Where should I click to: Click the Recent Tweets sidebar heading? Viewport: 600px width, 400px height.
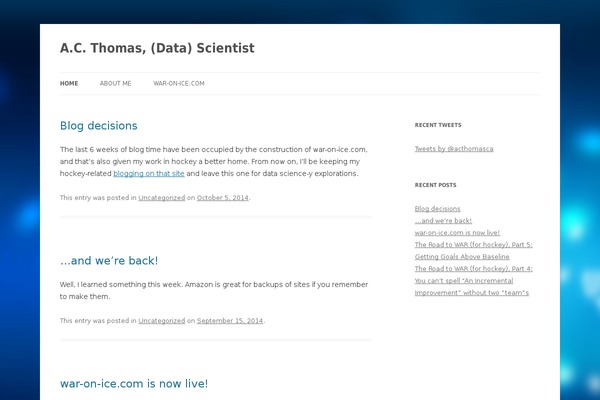click(x=438, y=126)
